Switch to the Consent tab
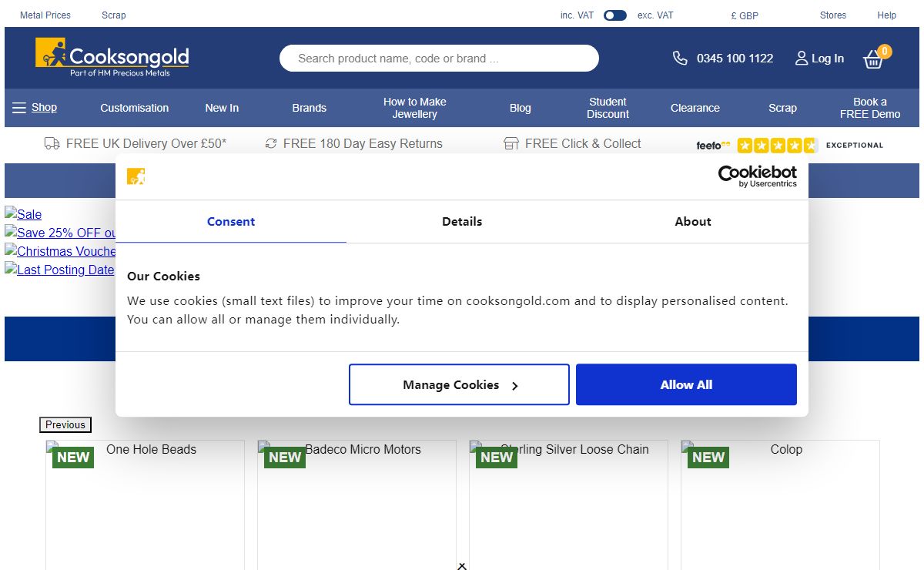This screenshot has height=570, width=924. 231,222
